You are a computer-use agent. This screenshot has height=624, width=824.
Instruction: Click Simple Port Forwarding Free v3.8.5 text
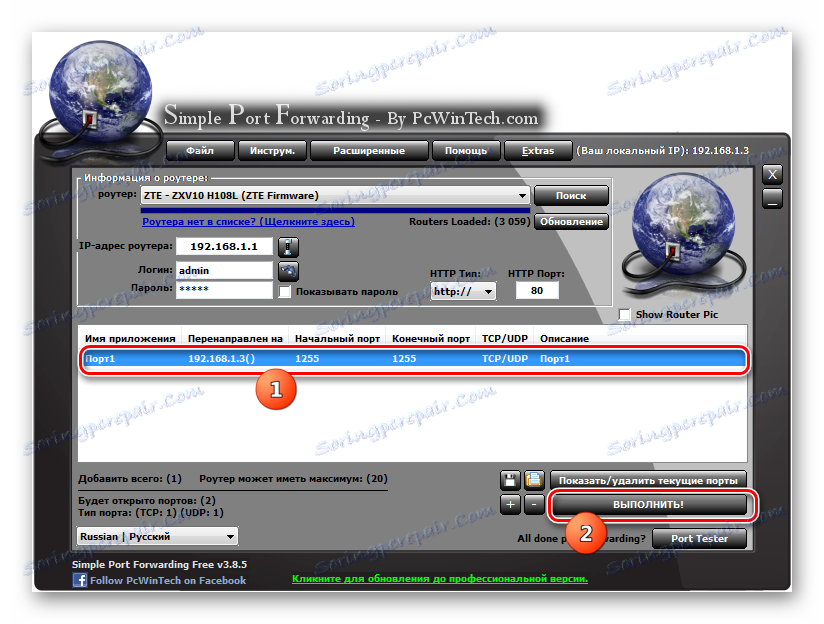pyautogui.click(x=159, y=564)
